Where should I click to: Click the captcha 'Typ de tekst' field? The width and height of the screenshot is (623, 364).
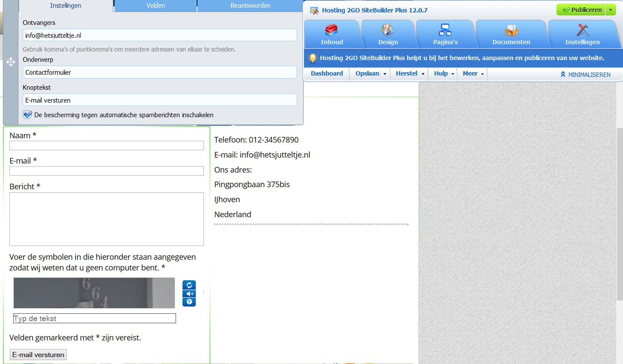pyautogui.click(x=94, y=318)
